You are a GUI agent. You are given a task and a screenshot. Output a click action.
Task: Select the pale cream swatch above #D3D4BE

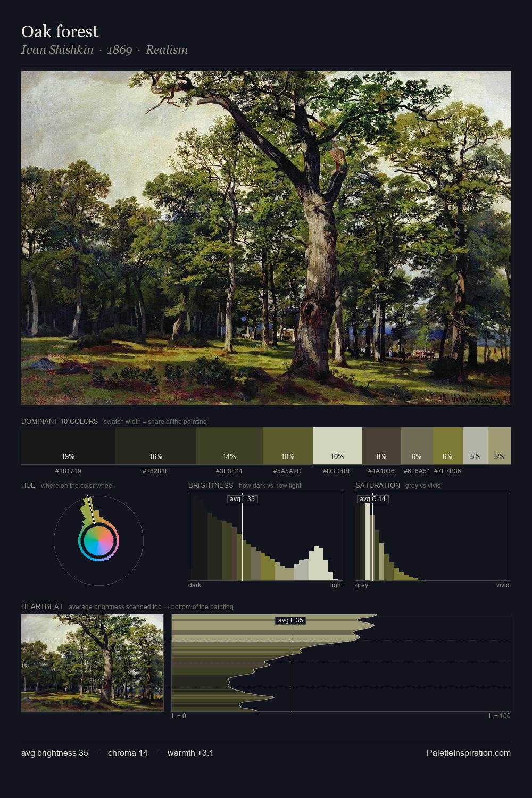(337, 446)
